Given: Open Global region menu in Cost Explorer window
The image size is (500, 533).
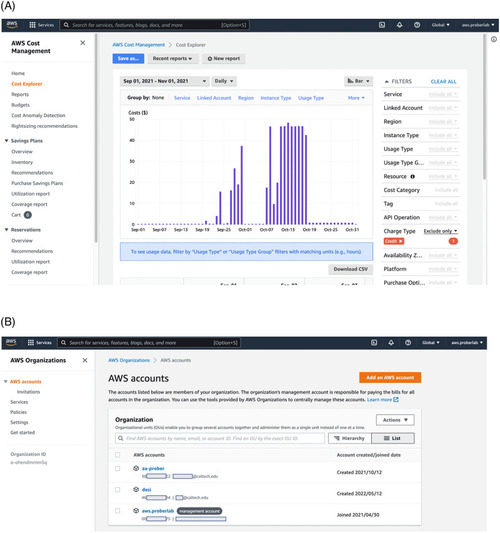Looking at the screenshot, I should 441,25.
